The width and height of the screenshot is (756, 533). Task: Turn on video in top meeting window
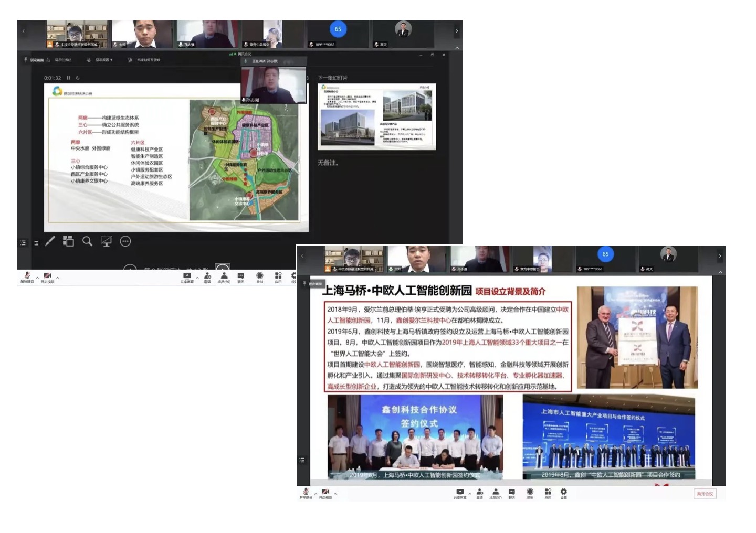pos(47,277)
